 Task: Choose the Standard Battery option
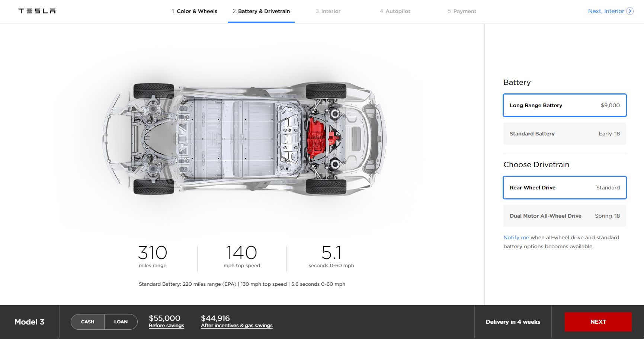click(565, 134)
